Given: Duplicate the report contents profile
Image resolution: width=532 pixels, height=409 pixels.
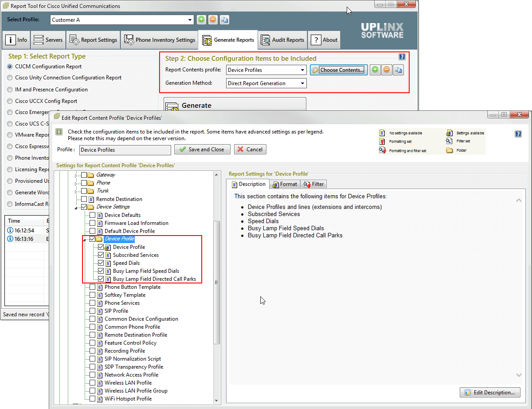Looking at the screenshot, I should coord(398,70).
